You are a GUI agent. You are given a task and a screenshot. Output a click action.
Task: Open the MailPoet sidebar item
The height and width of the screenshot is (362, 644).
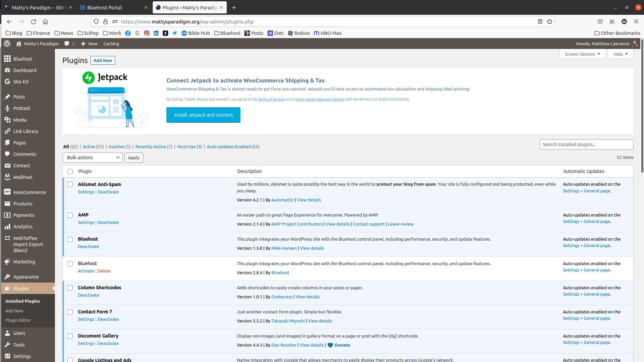8,177
